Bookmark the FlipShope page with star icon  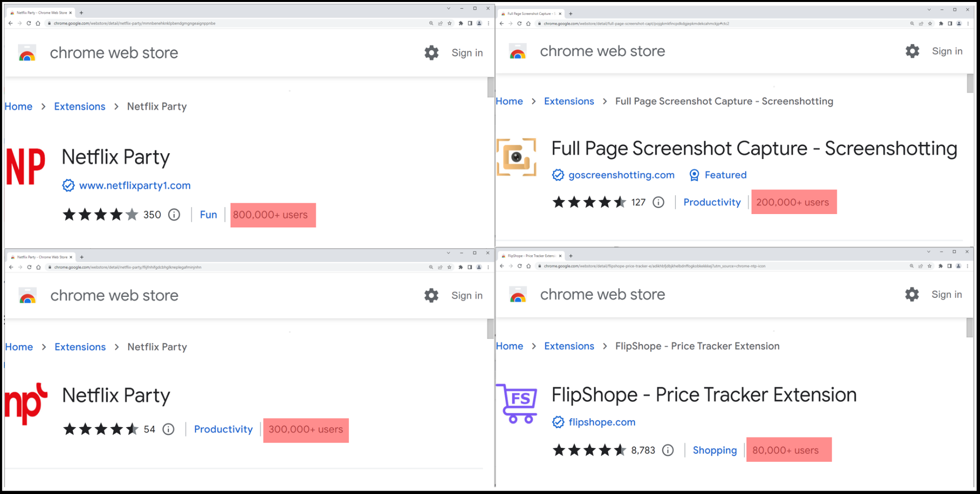(x=929, y=266)
